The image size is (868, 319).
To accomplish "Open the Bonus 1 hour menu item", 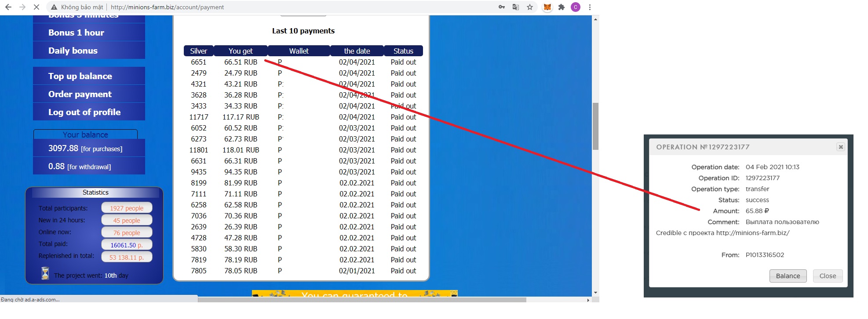I will click(x=89, y=33).
